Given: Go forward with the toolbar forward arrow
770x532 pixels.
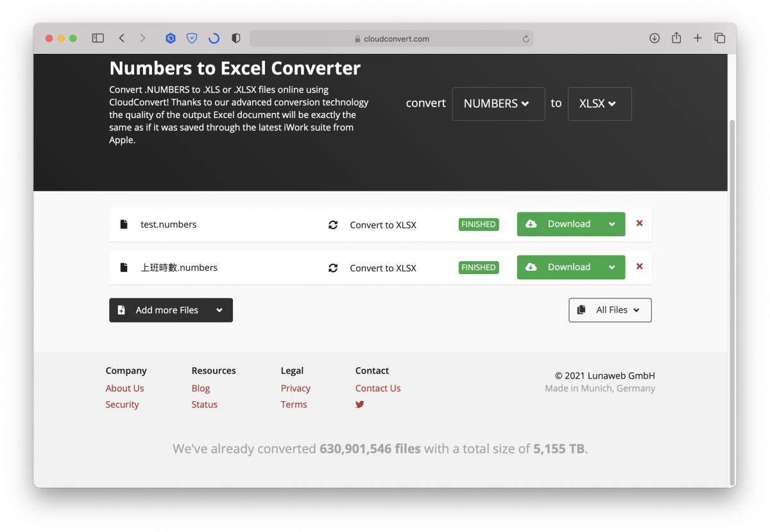Looking at the screenshot, I should point(142,39).
